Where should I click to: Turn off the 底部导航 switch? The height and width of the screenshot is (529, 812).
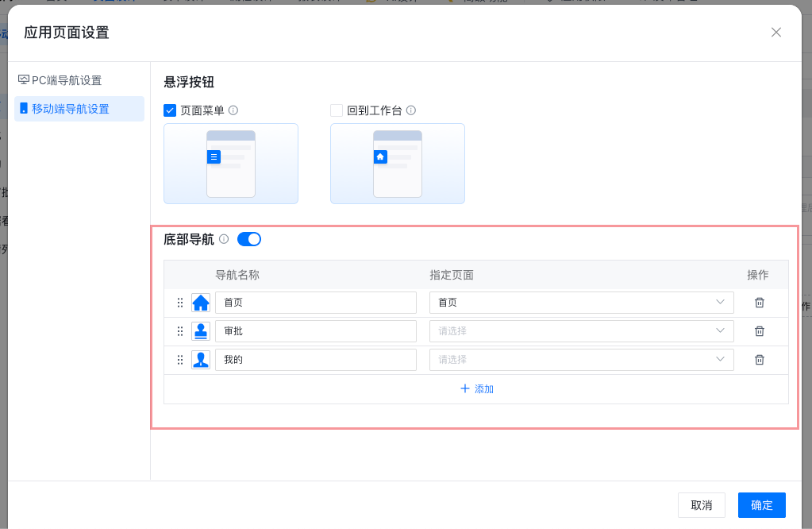point(249,239)
